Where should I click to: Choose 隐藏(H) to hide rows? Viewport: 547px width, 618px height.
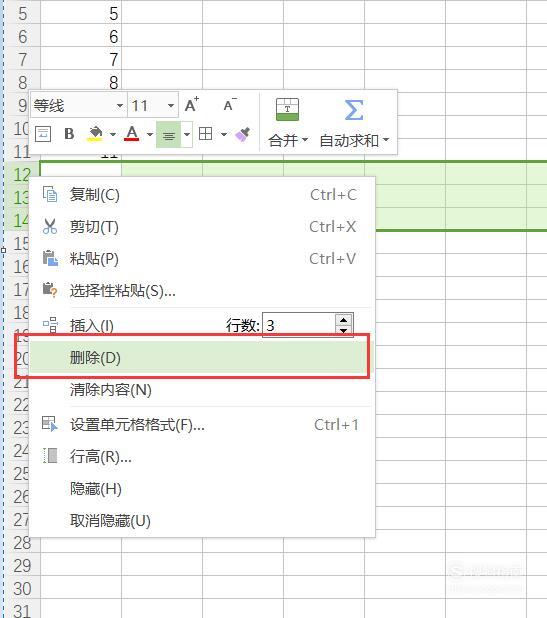coord(202,489)
